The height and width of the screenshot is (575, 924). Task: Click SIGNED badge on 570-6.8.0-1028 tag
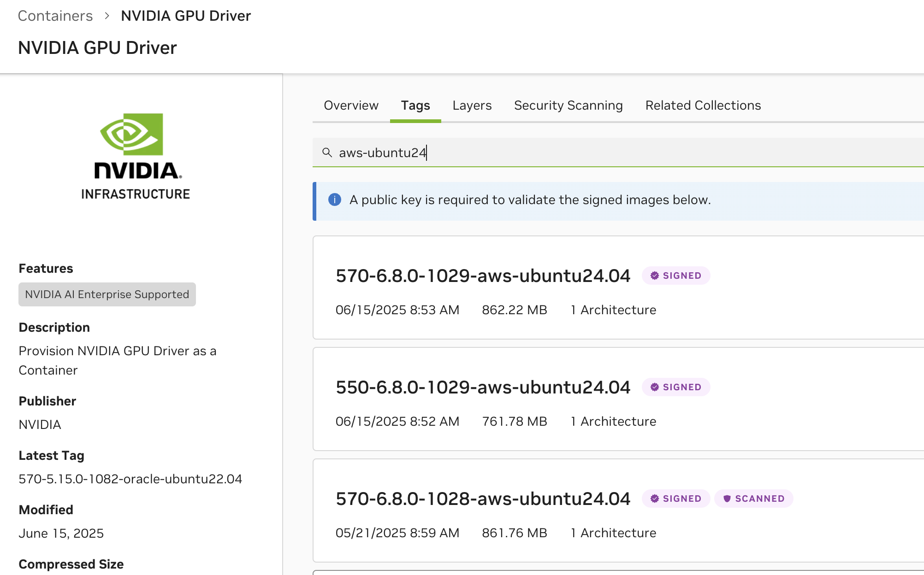pyautogui.click(x=675, y=499)
